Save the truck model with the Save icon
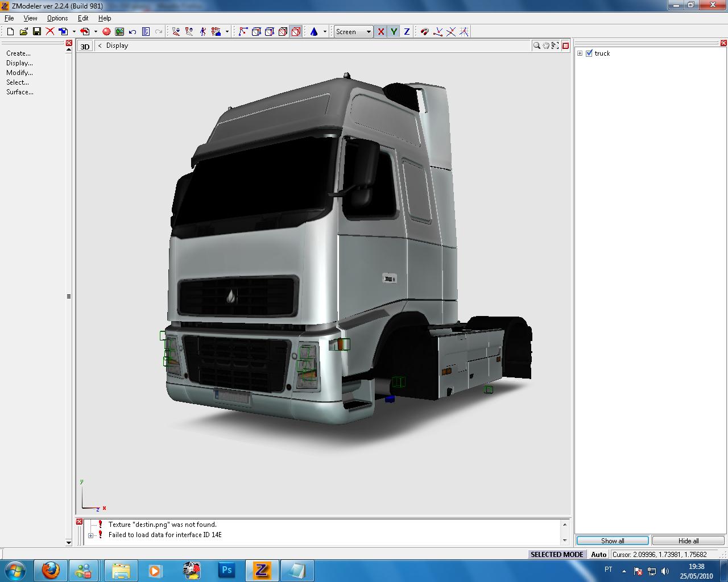The height and width of the screenshot is (582, 728). (x=36, y=32)
